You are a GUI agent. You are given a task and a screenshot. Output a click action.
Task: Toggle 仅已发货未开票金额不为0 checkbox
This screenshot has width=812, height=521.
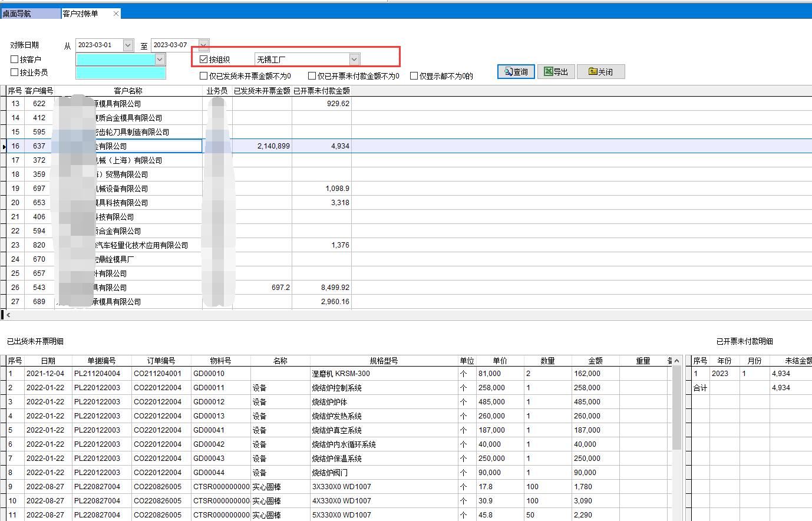[x=204, y=76]
